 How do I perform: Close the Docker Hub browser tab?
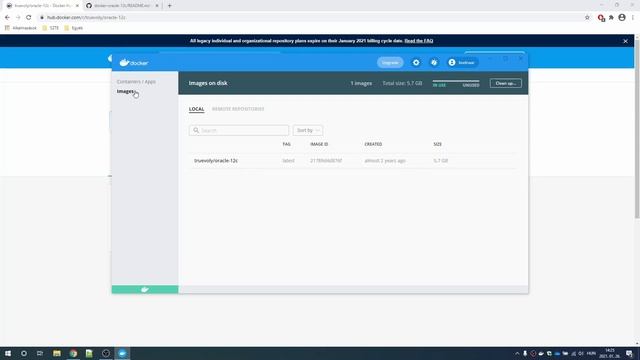[x=77, y=6]
